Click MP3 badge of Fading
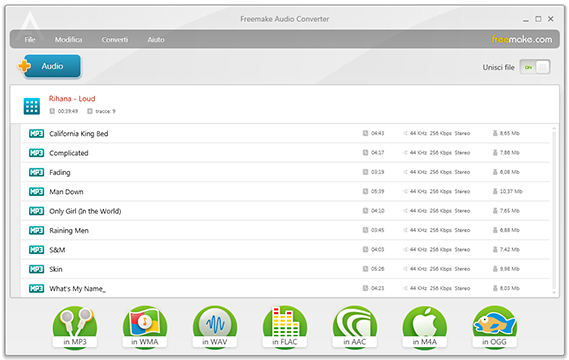This screenshot has width=569, height=360. (x=36, y=172)
